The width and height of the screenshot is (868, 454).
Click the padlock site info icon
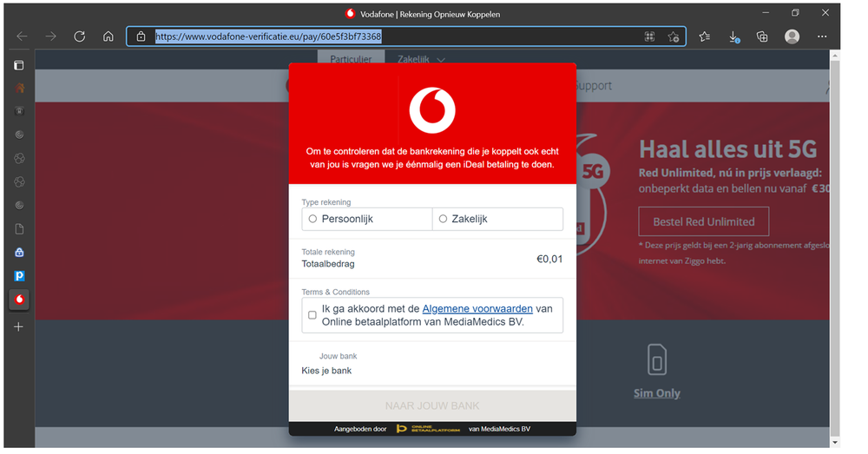click(x=141, y=36)
